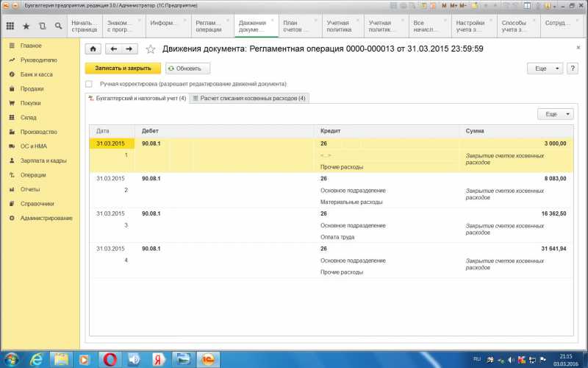
Task: Switch to Бухгалтерский и налоговый учет tab
Action: pyautogui.click(x=137, y=99)
